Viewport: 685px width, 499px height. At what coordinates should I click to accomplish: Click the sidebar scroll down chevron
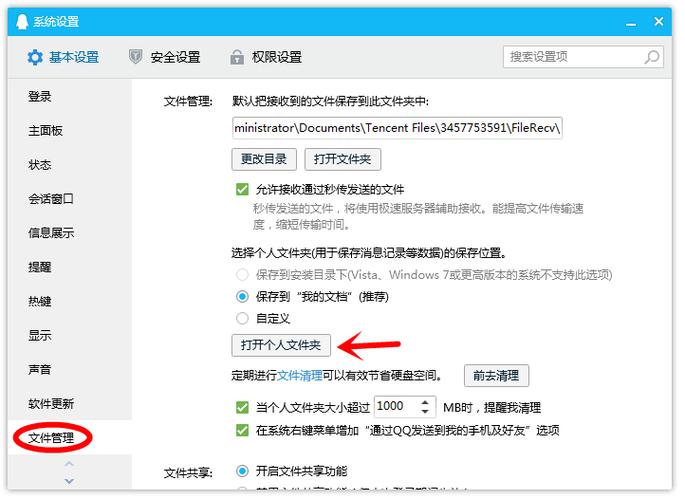click(x=69, y=481)
